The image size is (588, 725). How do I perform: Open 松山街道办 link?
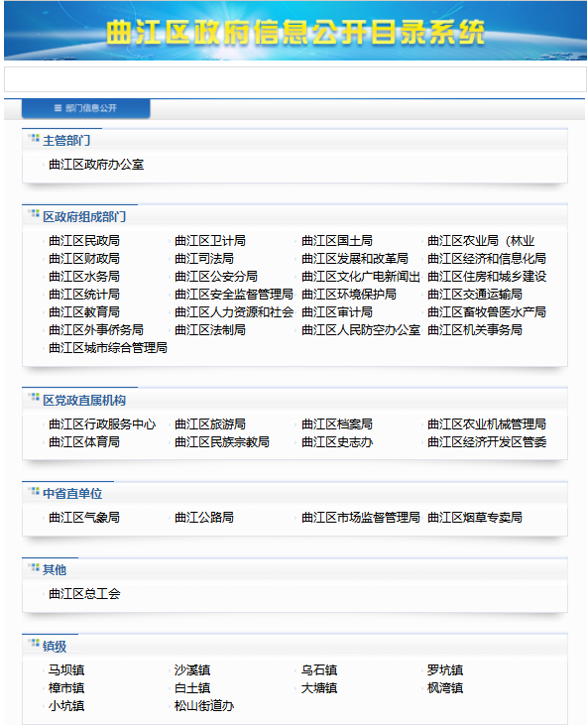[x=204, y=706]
